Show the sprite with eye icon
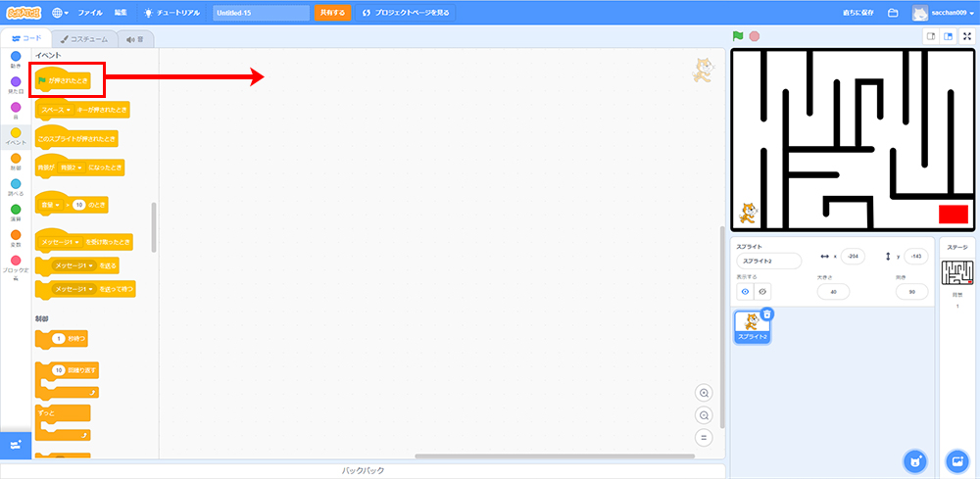Viewport: 980px width, 479px height. [x=744, y=292]
